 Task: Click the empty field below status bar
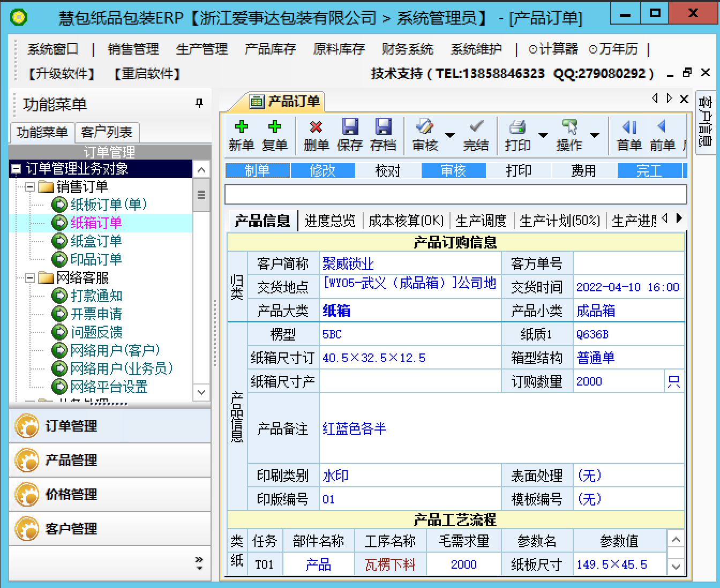click(456, 194)
